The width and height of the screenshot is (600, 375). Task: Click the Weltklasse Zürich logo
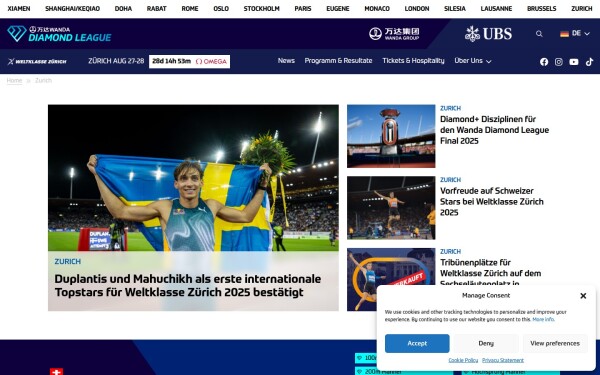37,62
